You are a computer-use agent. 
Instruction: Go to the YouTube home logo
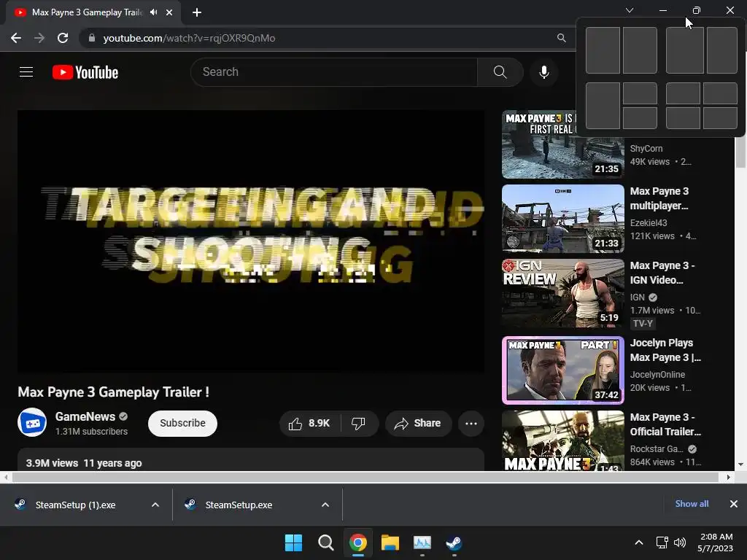click(x=85, y=72)
